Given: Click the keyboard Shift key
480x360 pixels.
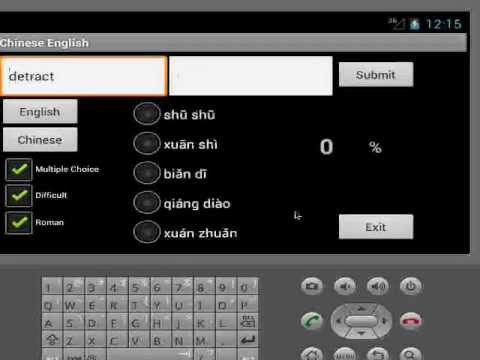Looking at the screenshot, I should pyautogui.click(x=52, y=340).
